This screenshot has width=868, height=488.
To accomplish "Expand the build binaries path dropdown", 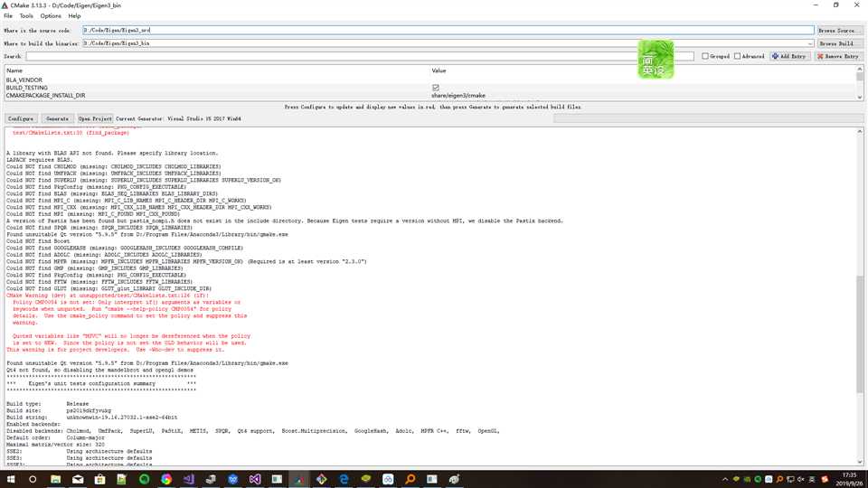I will point(810,43).
